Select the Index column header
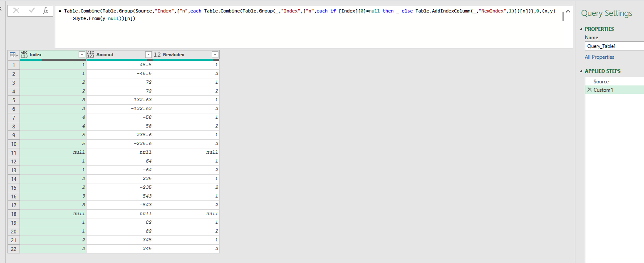 tap(53, 55)
